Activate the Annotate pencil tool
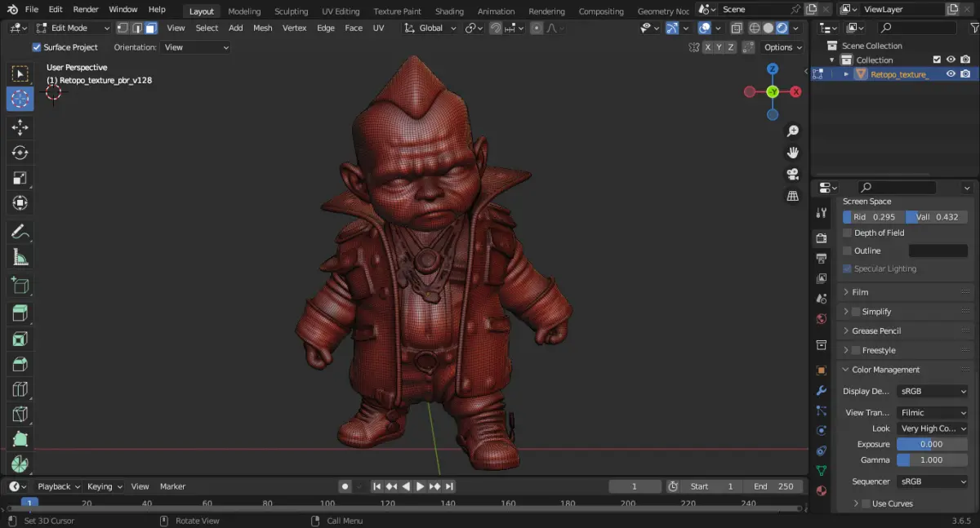This screenshot has height=528, width=980. click(20, 233)
